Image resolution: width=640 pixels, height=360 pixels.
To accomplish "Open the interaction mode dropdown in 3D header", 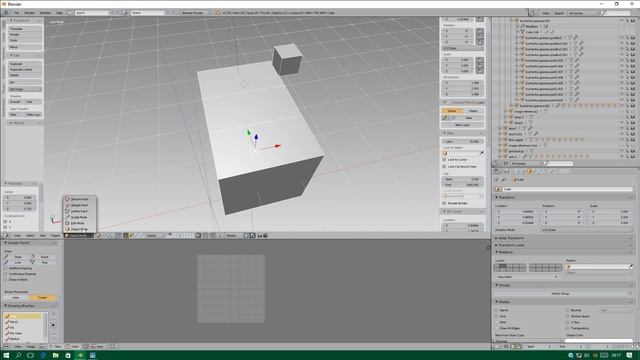I will (x=79, y=236).
